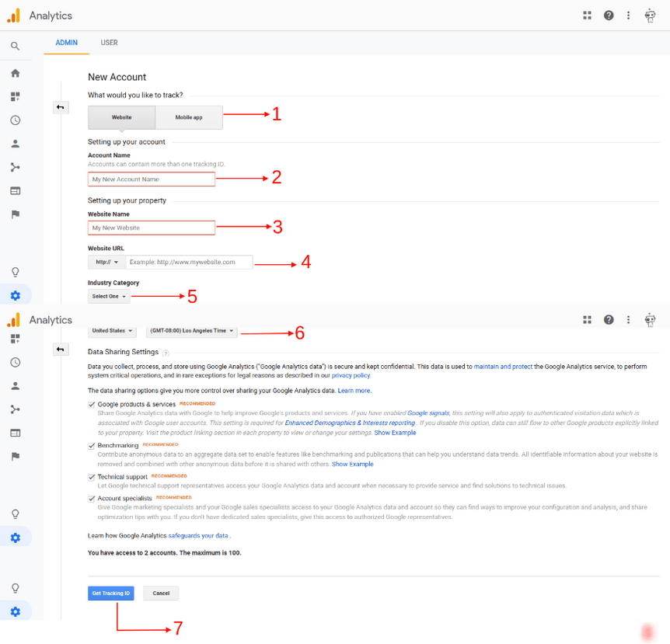The width and height of the screenshot is (670, 644).
Task: Switch to the USER tab
Action: [x=110, y=43]
